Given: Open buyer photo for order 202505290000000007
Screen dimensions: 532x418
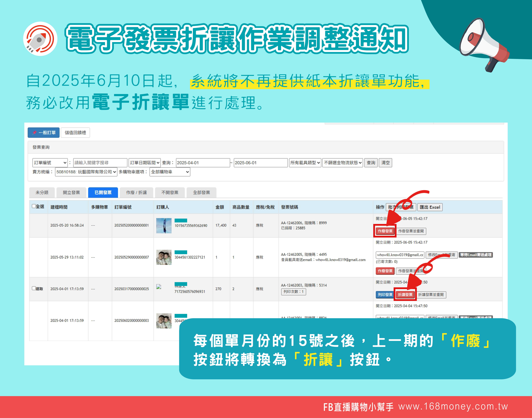Looking at the screenshot, I should click(x=164, y=257).
